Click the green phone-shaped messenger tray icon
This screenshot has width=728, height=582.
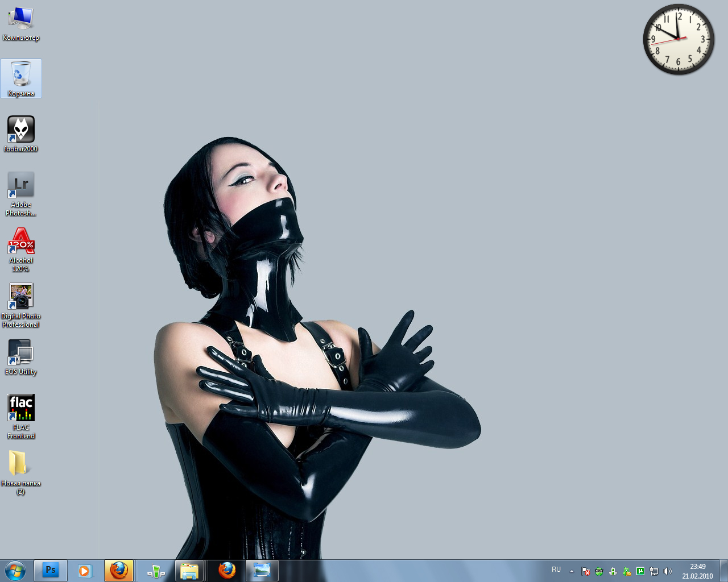(613, 571)
